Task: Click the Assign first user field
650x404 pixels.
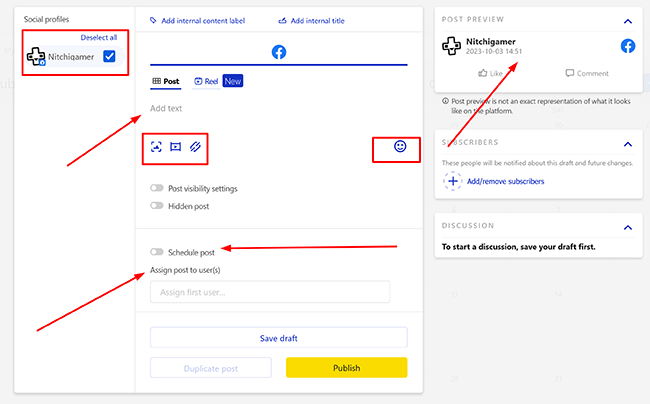Action: [x=269, y=292]
